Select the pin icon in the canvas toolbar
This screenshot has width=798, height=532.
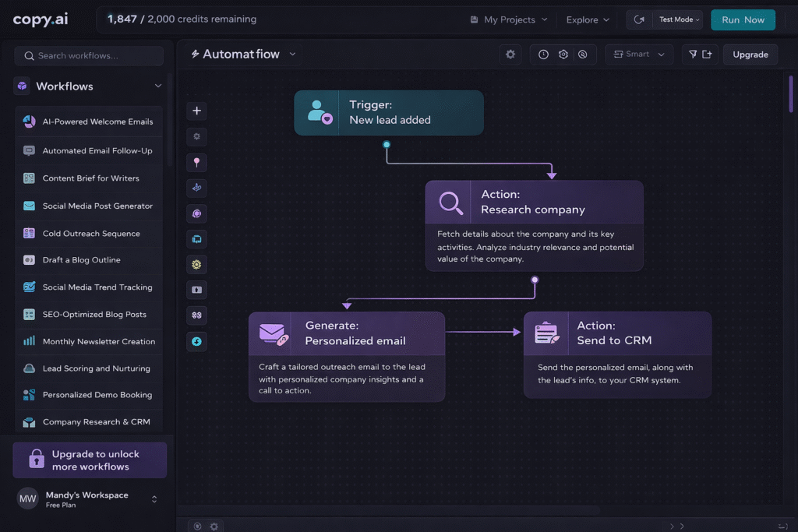196,162
